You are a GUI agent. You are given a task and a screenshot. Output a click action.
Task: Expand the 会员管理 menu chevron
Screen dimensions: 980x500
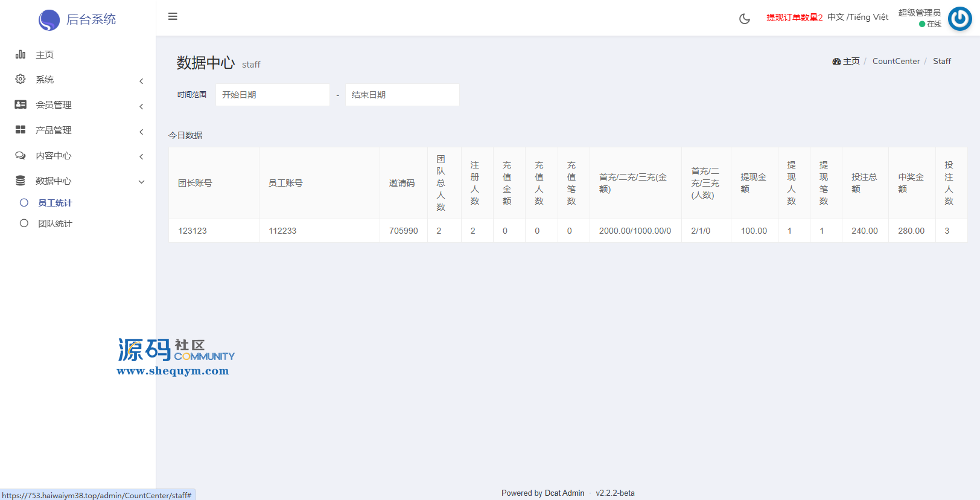[x=141, y=106]
